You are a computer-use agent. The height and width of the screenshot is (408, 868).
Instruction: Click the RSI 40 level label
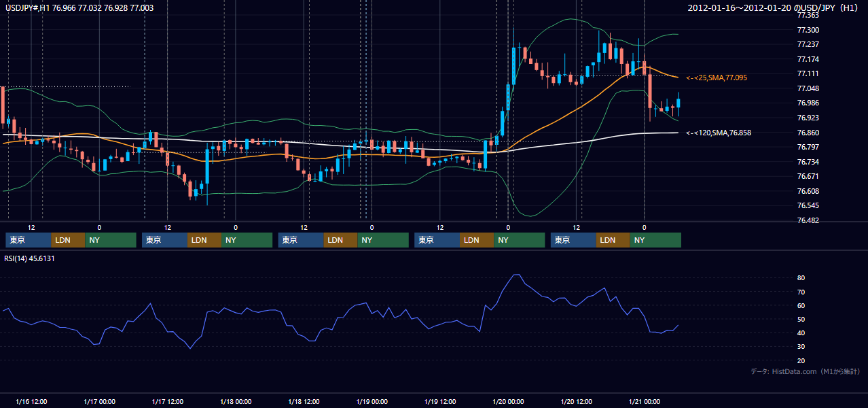pyautogui.click(x=801, y=333)
